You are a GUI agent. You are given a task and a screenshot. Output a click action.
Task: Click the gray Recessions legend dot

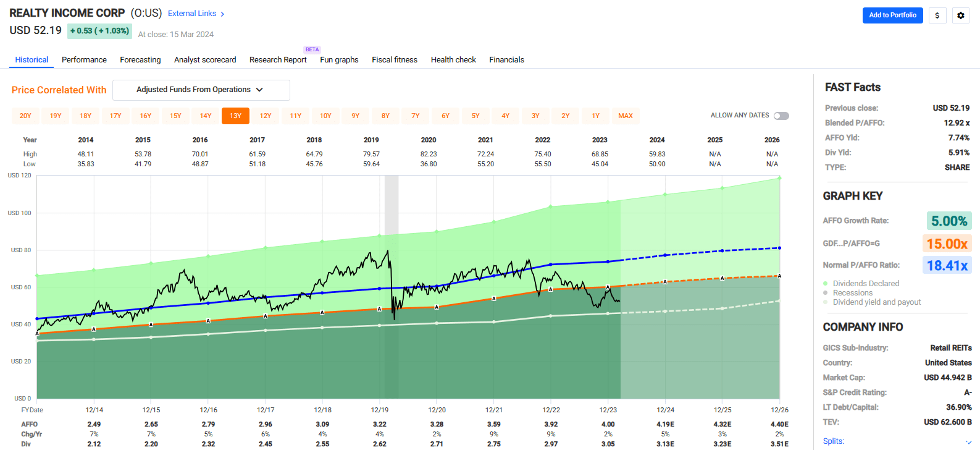tap(826, 293)
